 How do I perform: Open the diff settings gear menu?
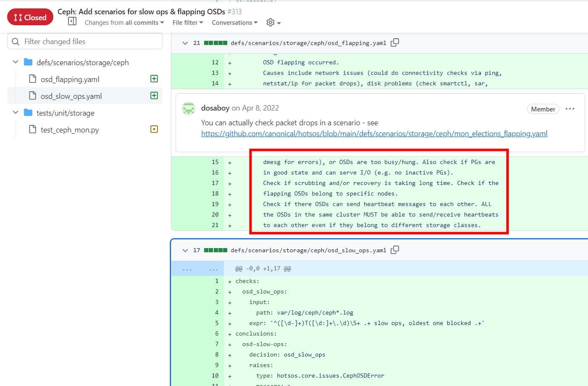[x=273, y=23]
